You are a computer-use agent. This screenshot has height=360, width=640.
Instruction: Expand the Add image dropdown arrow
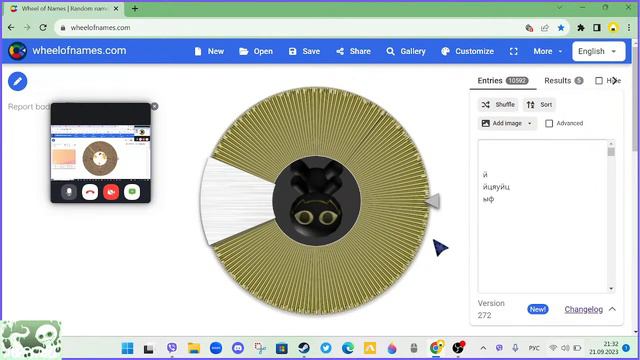[530, 123]
